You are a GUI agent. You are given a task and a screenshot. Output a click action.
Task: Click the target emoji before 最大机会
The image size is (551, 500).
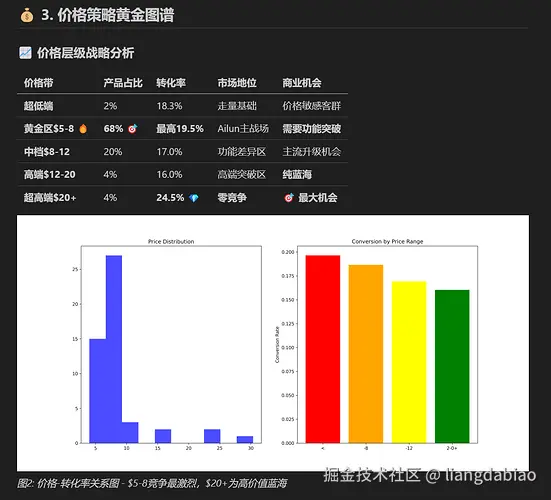[x=289, y=198]
